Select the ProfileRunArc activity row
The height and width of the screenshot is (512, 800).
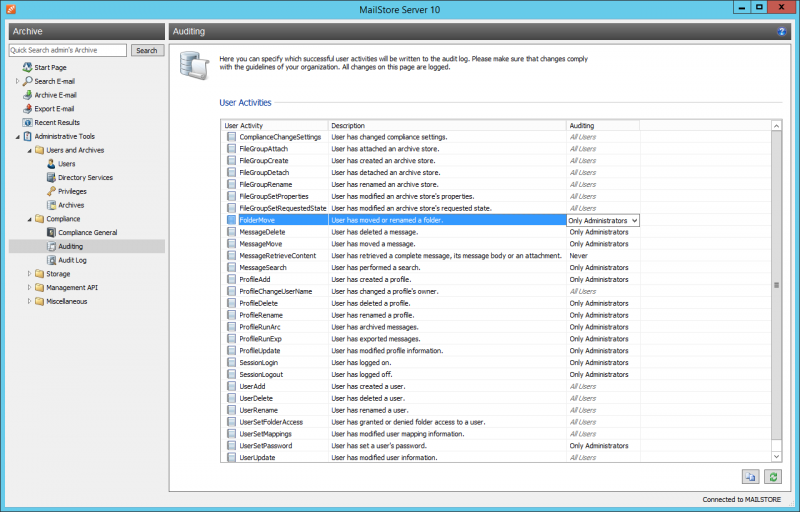496,327
